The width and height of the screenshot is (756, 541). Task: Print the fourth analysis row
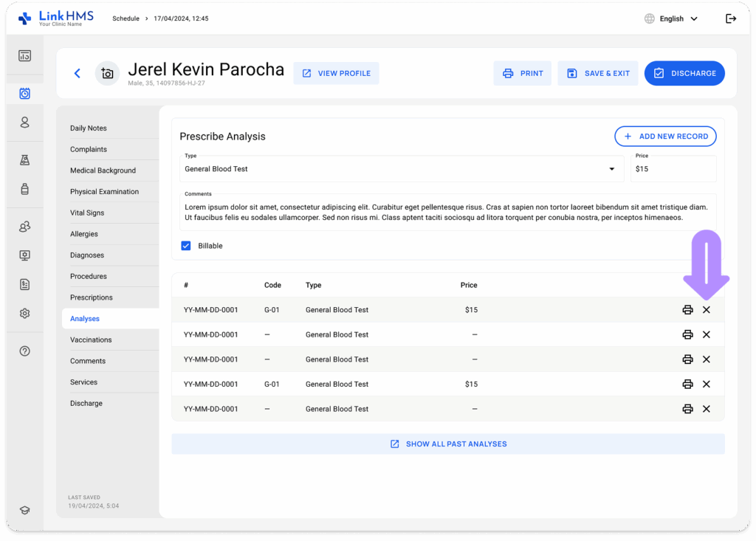point(687,384)
